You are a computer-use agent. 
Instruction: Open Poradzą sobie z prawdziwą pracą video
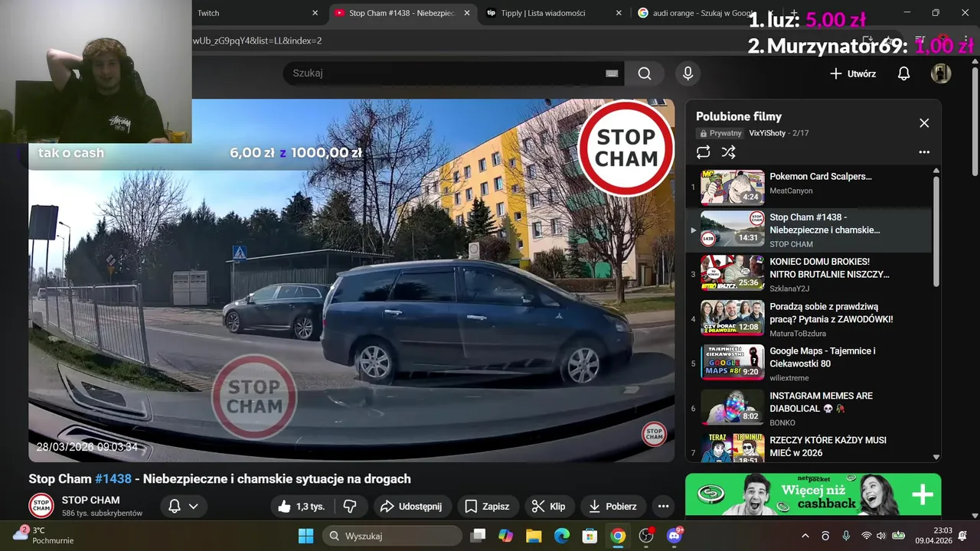[808, 318]
